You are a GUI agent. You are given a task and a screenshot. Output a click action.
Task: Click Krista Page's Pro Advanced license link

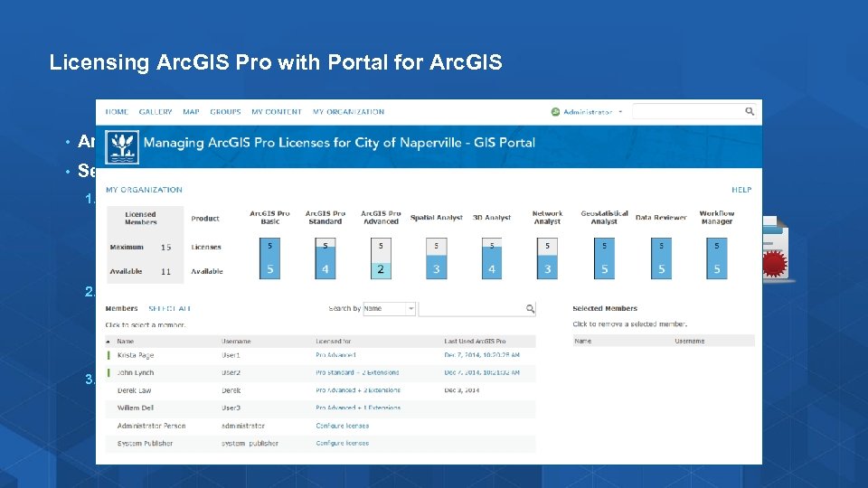[x=336, y=355]
